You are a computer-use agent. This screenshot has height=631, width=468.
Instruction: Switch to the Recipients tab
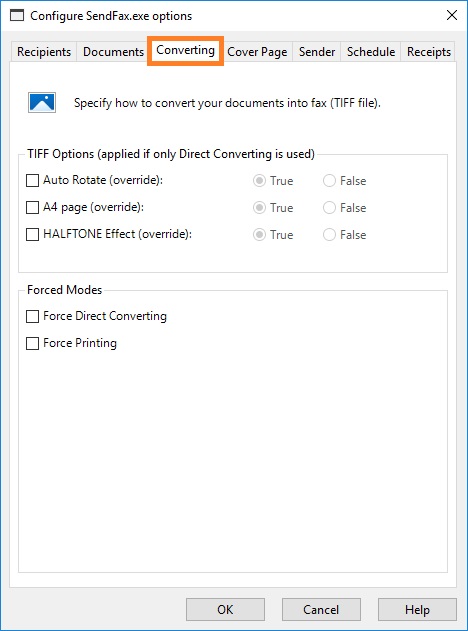pyautogui.click(x=44, y=52)
